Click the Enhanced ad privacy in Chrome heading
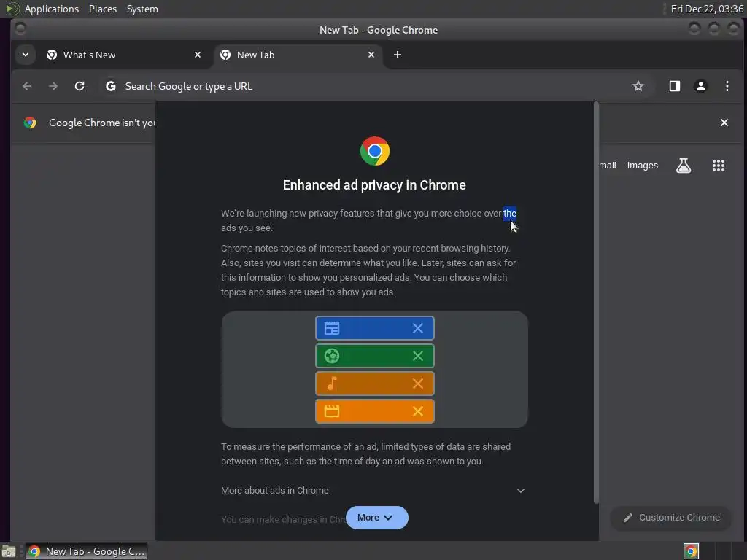 374,185
